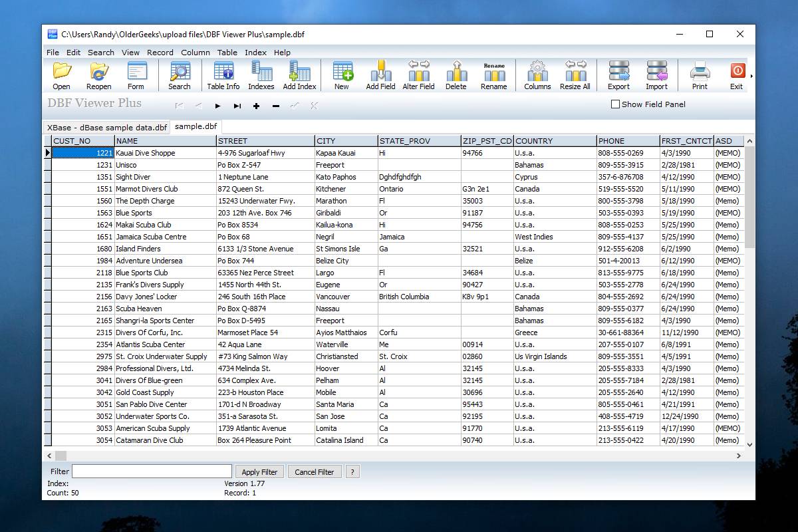Select the Marmot Divers Club cell

166,189
